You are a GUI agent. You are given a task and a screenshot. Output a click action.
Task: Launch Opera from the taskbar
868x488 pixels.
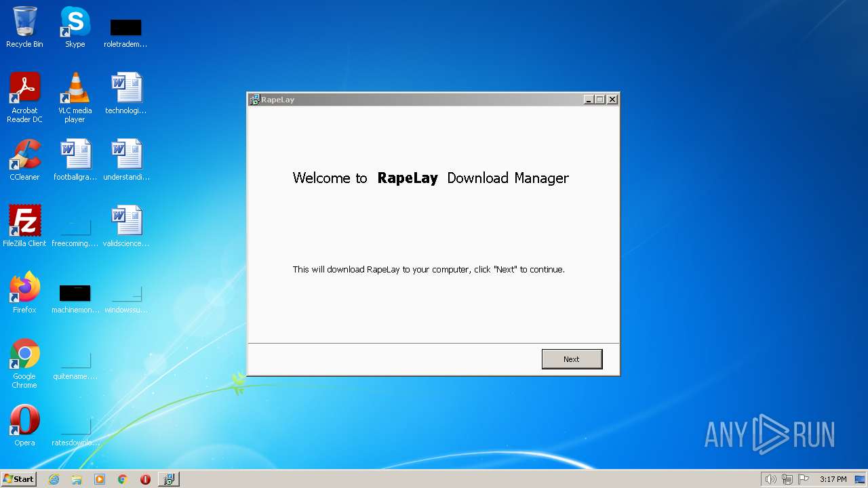pyautogui.click(x=145, y=479)
